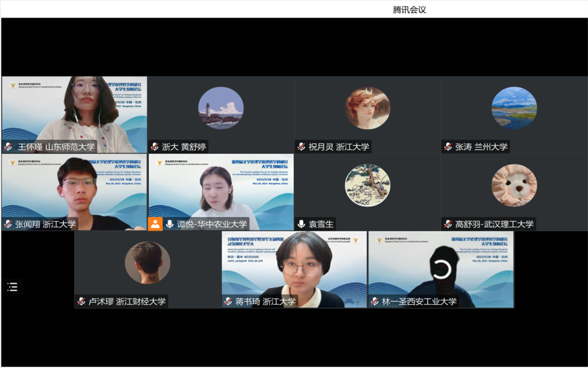The width and height of the screenshot is (588, 368).
Task: Click the active mic icon beside 谭悦-华中农业大学
Action: click(170, 224)
